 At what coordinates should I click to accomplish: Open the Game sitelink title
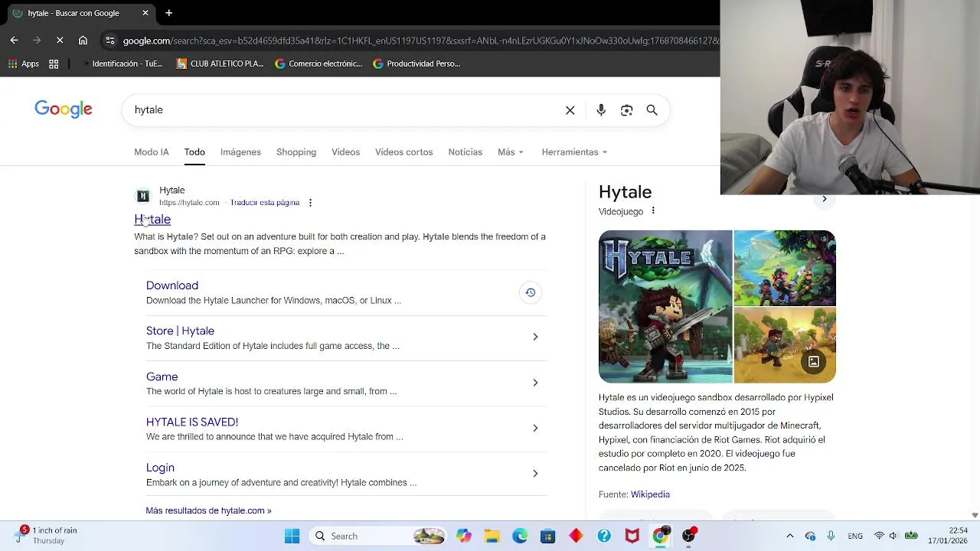pyautogui.click(x=162, y=377)
